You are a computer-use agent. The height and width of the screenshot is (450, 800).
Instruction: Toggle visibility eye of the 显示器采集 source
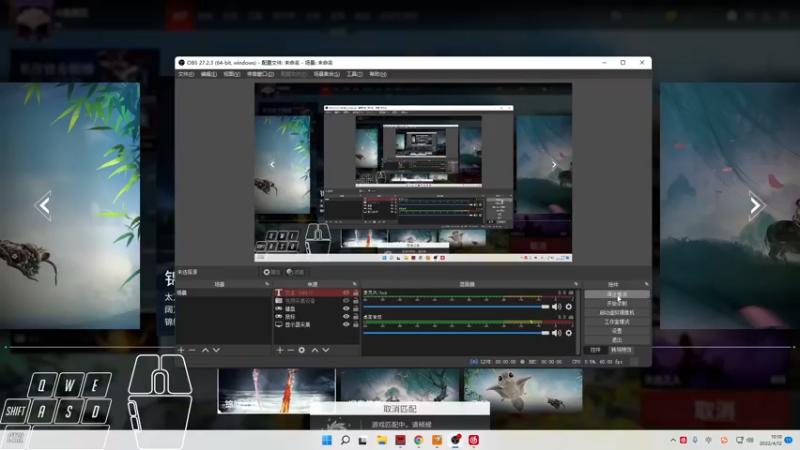click(346, 325)
